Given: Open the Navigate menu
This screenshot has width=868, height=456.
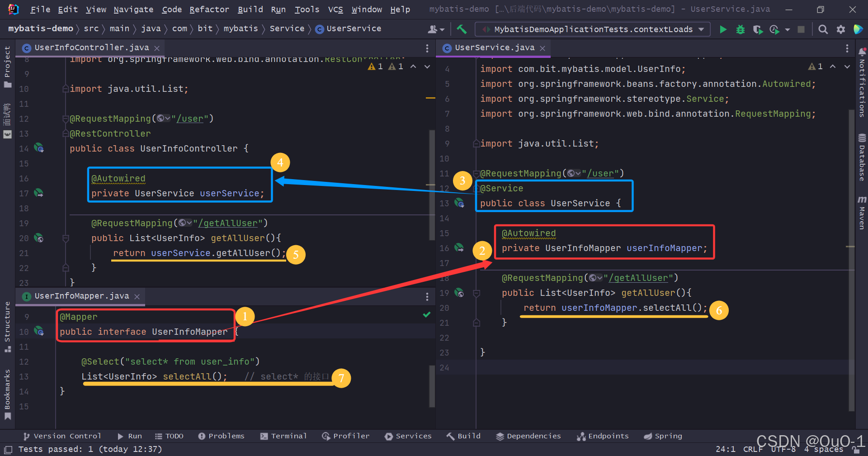Looking at the screenshot, I should [x=133, y=9].
